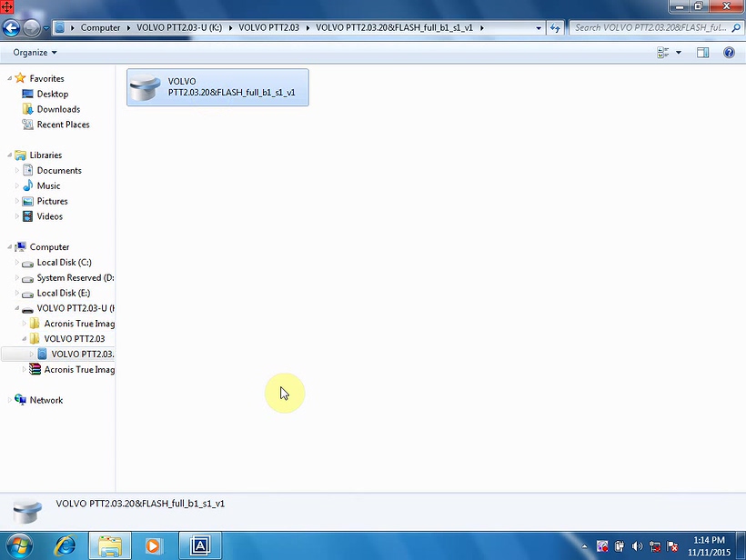Open Libraries in navigation pane
Viewport: 746px width, 560px height.
(45, 155)
